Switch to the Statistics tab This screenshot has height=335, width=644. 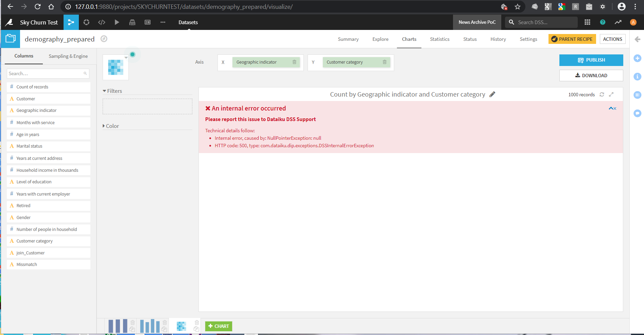439,39
